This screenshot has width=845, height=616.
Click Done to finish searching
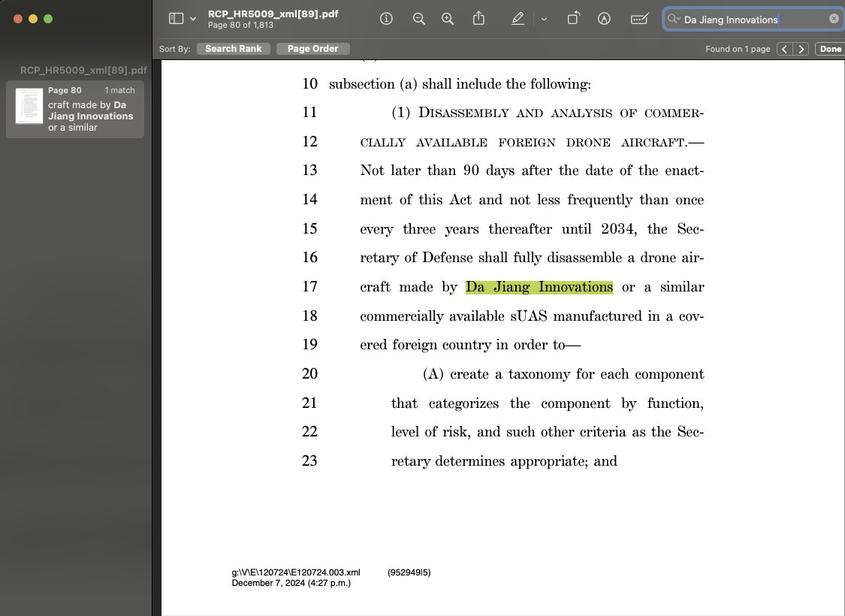[830, 49]
